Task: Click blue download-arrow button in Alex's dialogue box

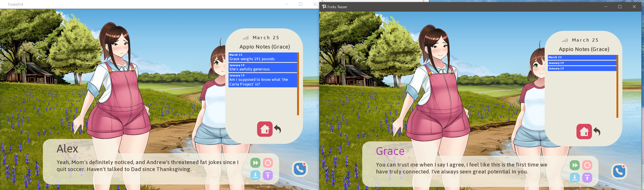Action: tap(255, 175)
